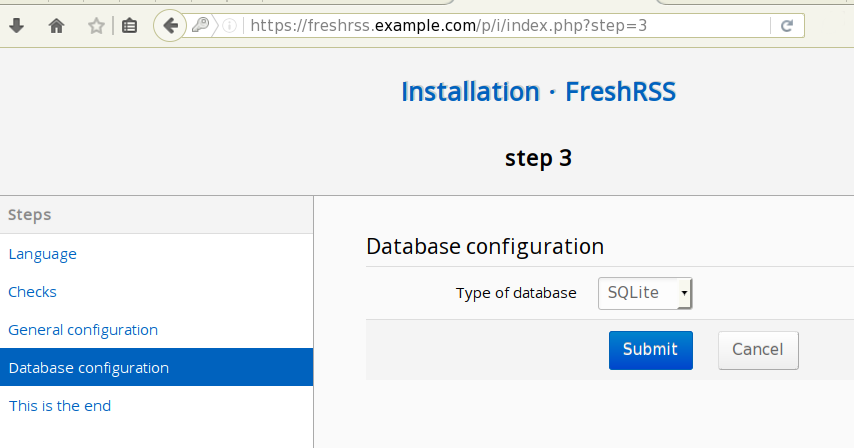854x448 pixels.
Task: Jump to the This is the end step
Action: click(x=59, y=406)
